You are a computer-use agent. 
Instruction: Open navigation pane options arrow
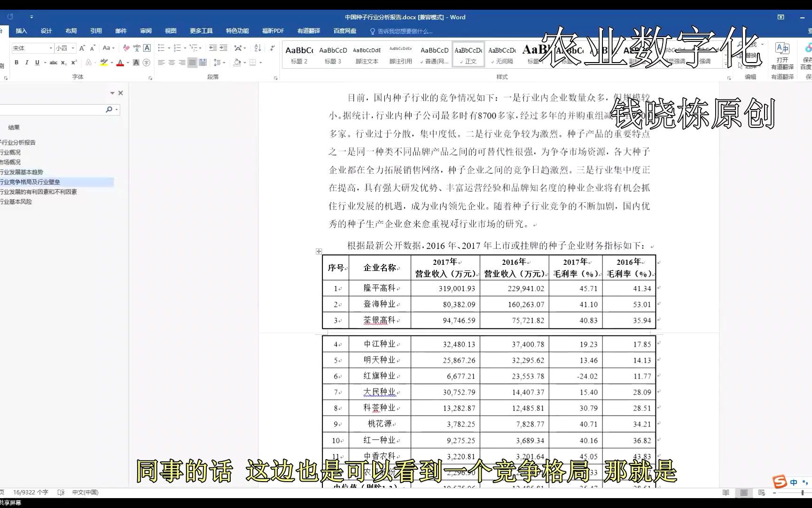click(112, 93)
